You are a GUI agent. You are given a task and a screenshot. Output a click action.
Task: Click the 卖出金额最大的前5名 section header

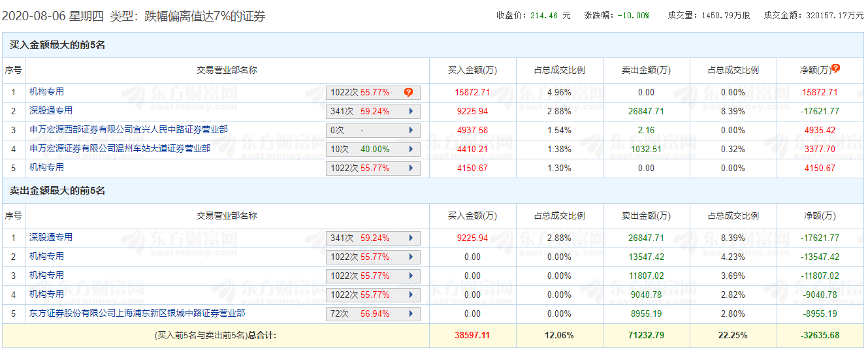point(57,191)
